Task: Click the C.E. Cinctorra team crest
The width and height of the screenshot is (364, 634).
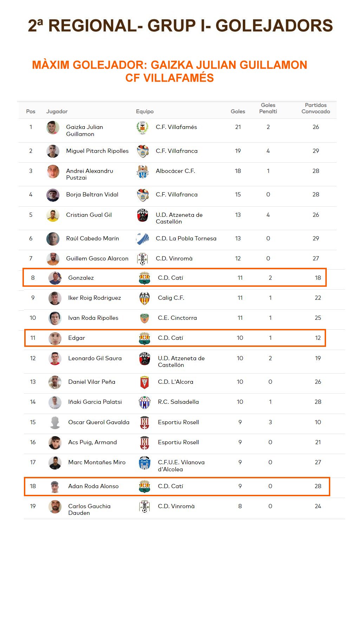Action: [144, 318]
